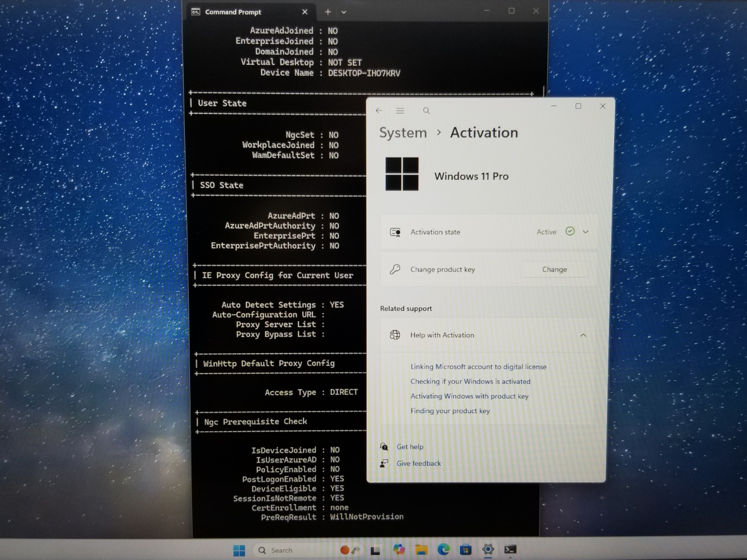Click the Device Name value DESKTOP-IHO7KRV
This screenshot has width=747, height=560.
coord(364,73)
